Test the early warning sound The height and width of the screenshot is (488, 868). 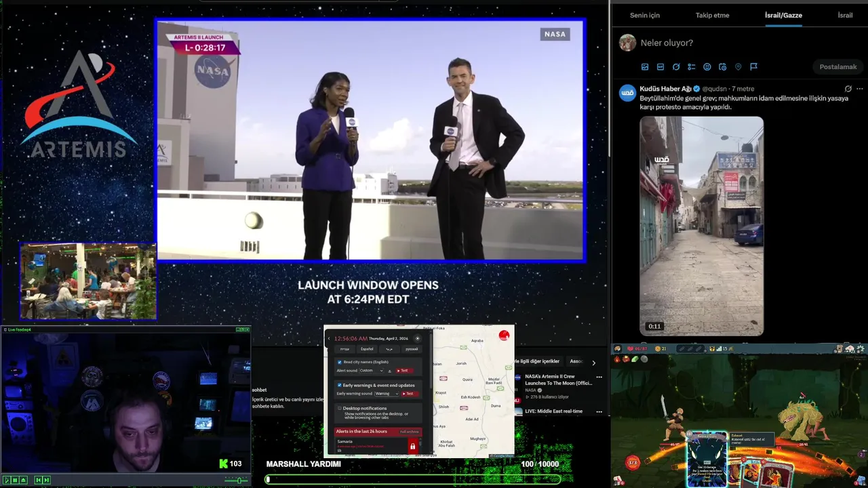(410, 394)
